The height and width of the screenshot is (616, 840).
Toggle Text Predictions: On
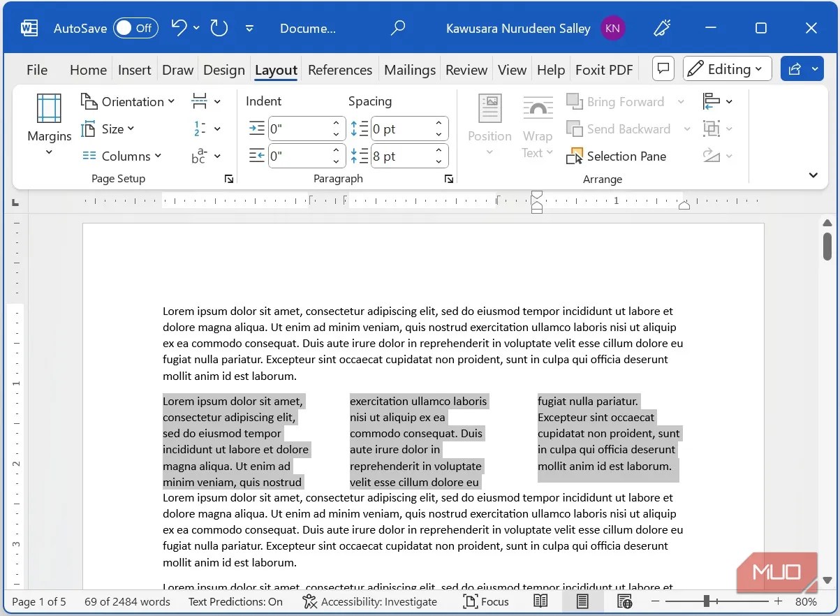point(235,601)
